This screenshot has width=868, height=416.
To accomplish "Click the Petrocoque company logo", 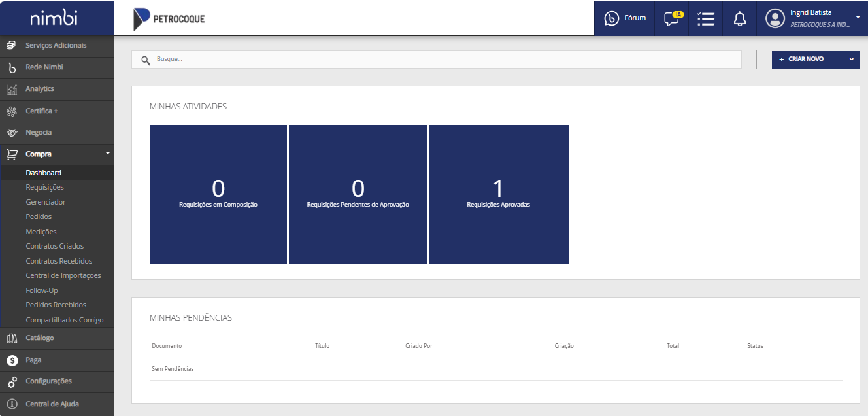I will pyautogui.click(x=169, y=19).
